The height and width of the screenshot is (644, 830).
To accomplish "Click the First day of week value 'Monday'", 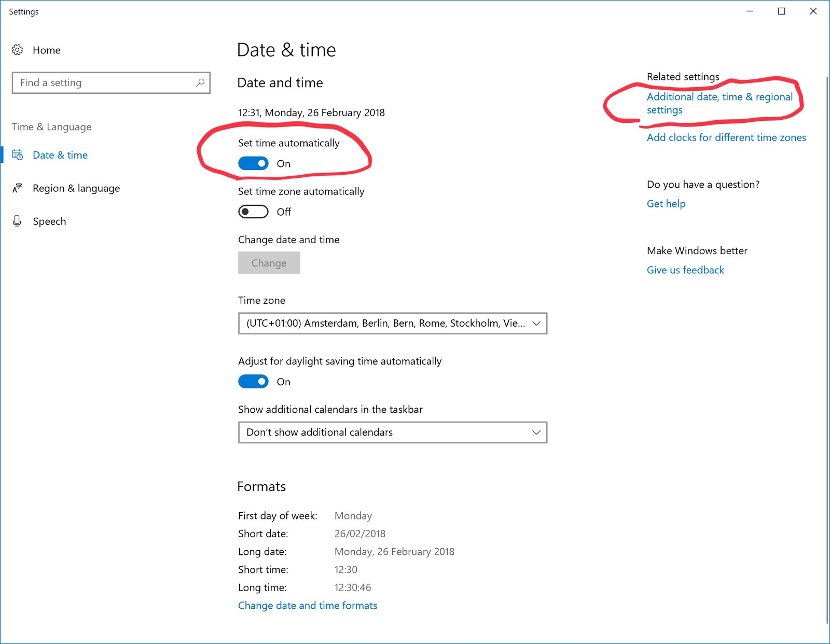I will 353,516.
